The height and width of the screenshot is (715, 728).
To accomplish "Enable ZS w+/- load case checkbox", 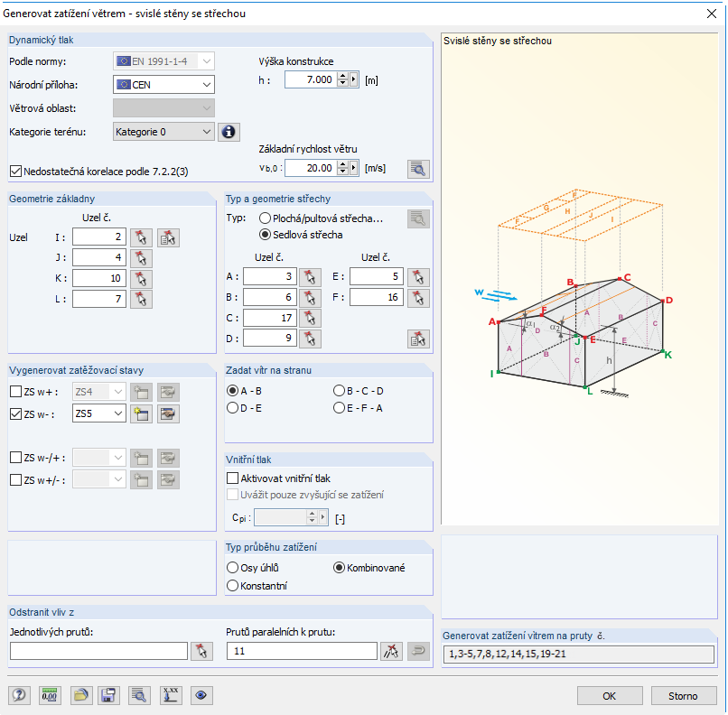I will 15,479.
